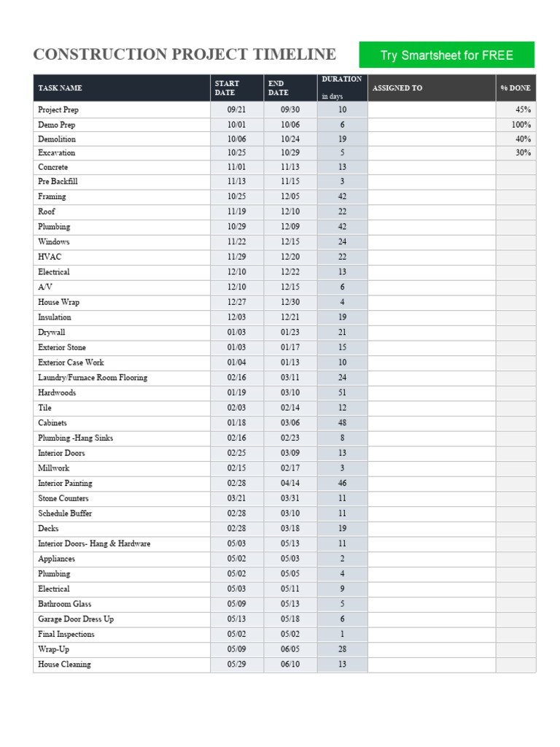Click the Assigned To cell for Excavation
Image resolution: width=560 pixels, height=747 pixels.
click(x=432, y=153)
